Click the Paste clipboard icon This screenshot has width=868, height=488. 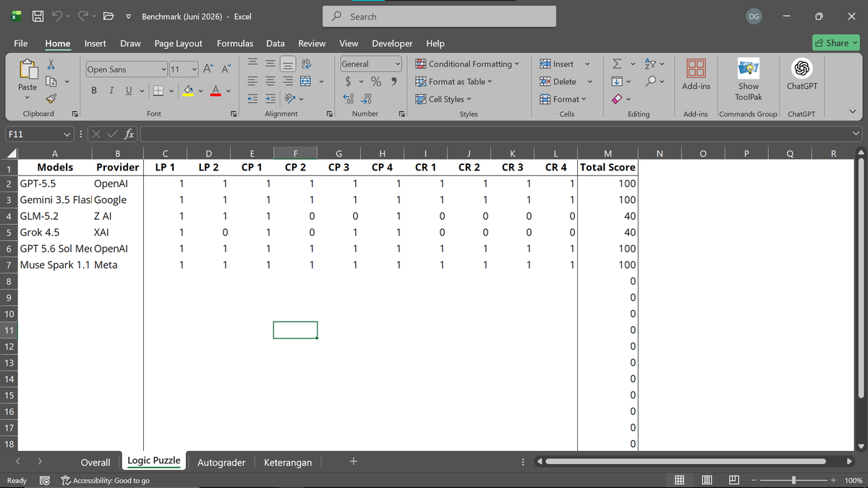point(27,70)
